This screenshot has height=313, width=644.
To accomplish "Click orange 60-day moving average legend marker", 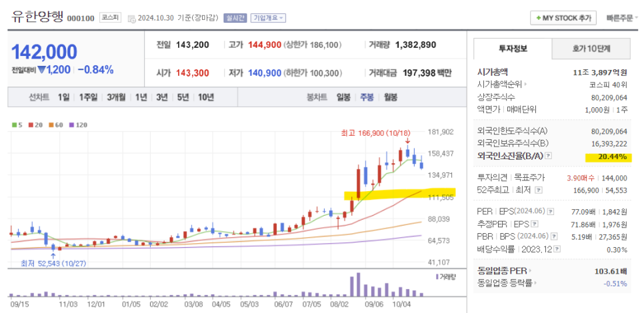I will [51, 125].
